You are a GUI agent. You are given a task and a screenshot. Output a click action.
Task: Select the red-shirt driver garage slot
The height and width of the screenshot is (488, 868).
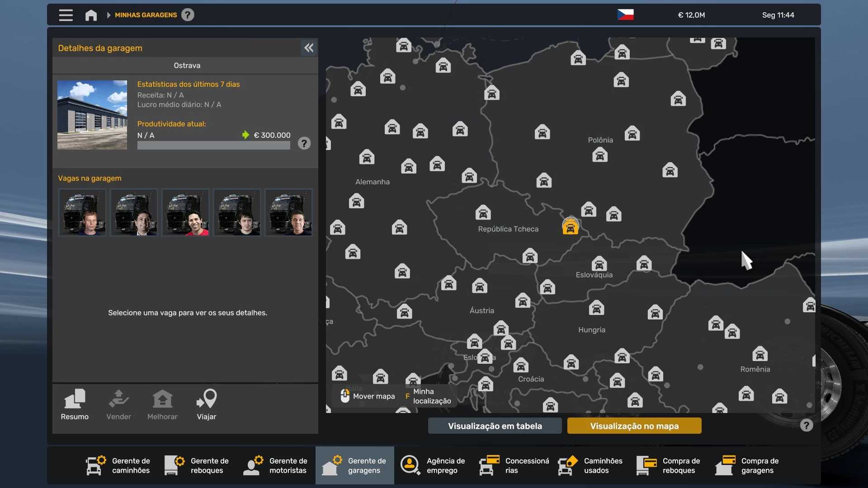[x=185, y=212]
